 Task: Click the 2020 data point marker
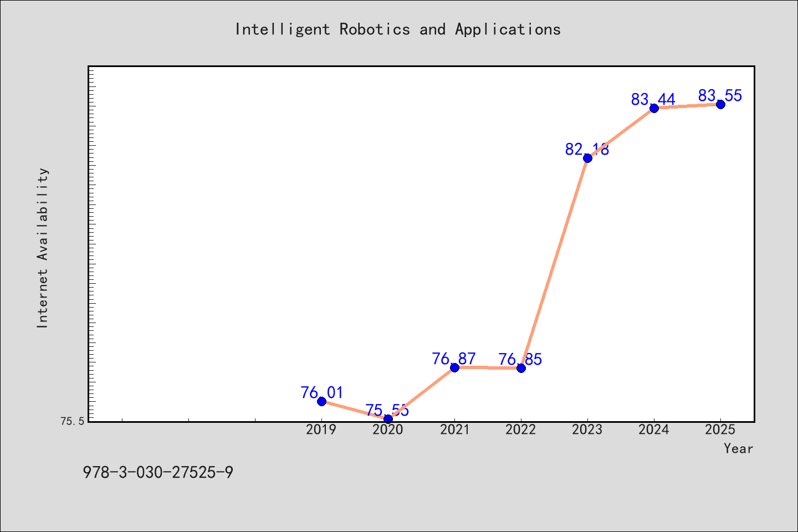point(388,419)
